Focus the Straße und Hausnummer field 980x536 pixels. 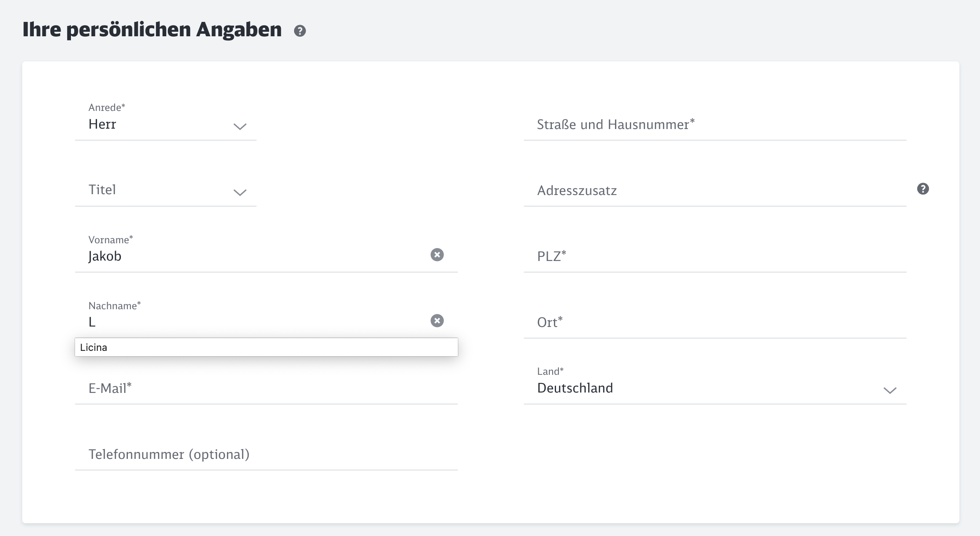pyautogui.click(x=714, y=125)
